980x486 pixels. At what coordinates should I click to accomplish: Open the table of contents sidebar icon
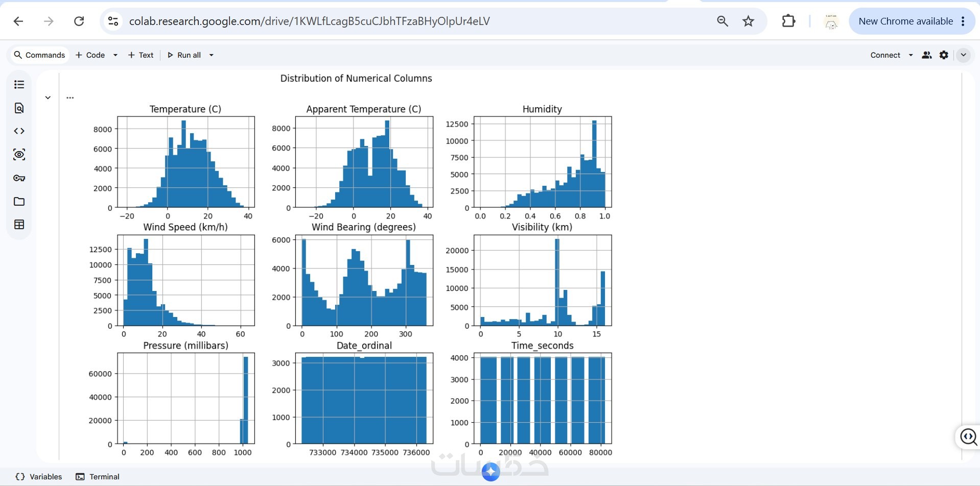coord(19,85)
